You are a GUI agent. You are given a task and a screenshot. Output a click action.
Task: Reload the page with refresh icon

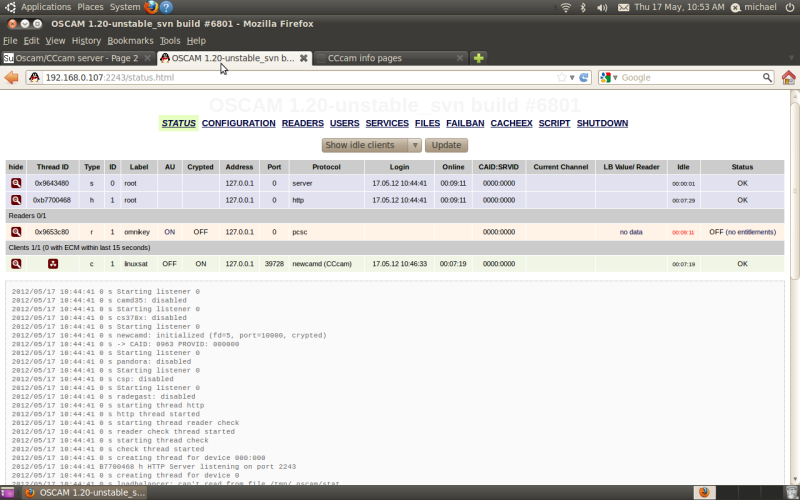[584, 78]
